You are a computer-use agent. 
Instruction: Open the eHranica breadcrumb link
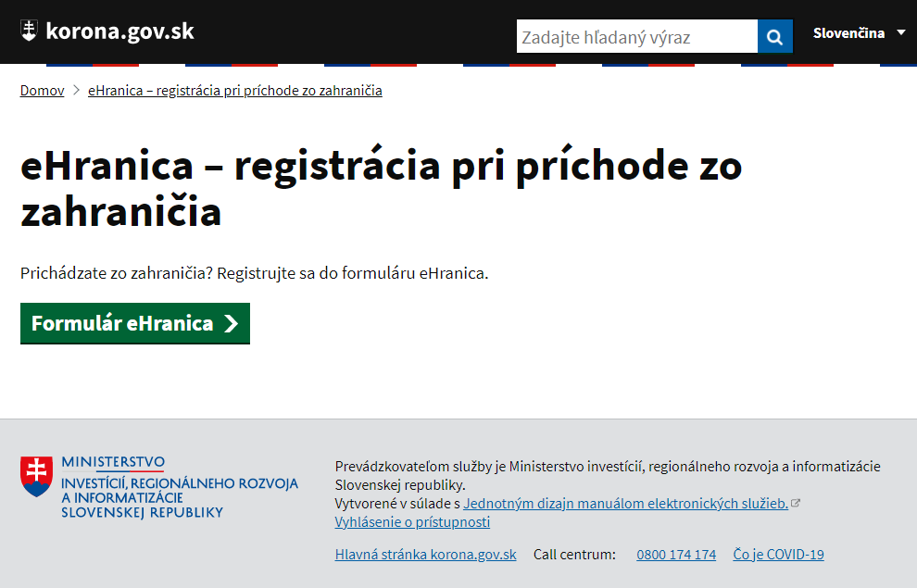point(235,91)
